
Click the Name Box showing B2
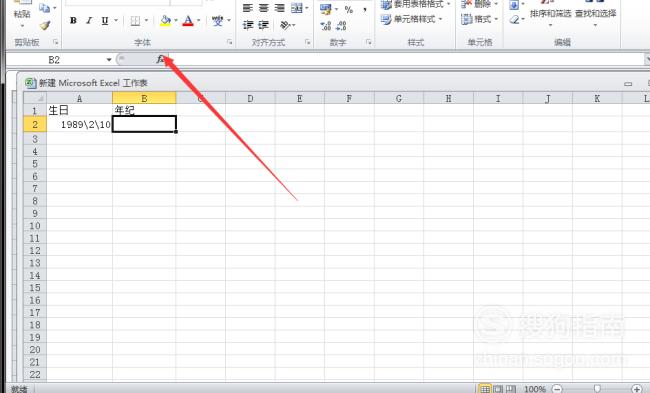click(55, 60)
